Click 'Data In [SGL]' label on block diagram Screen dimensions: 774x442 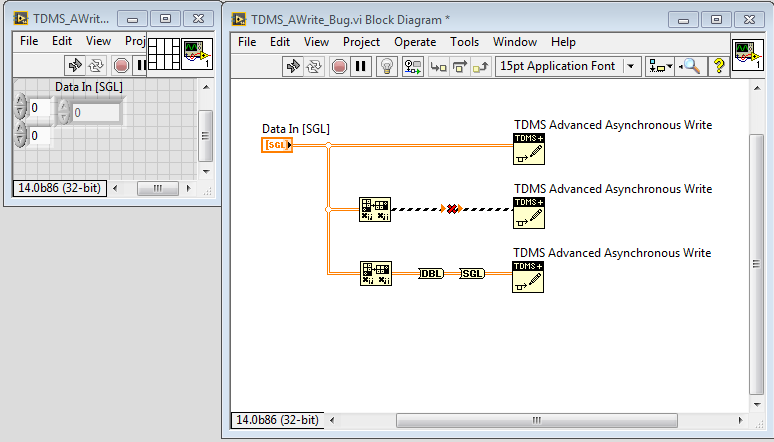tap(296, 129)
